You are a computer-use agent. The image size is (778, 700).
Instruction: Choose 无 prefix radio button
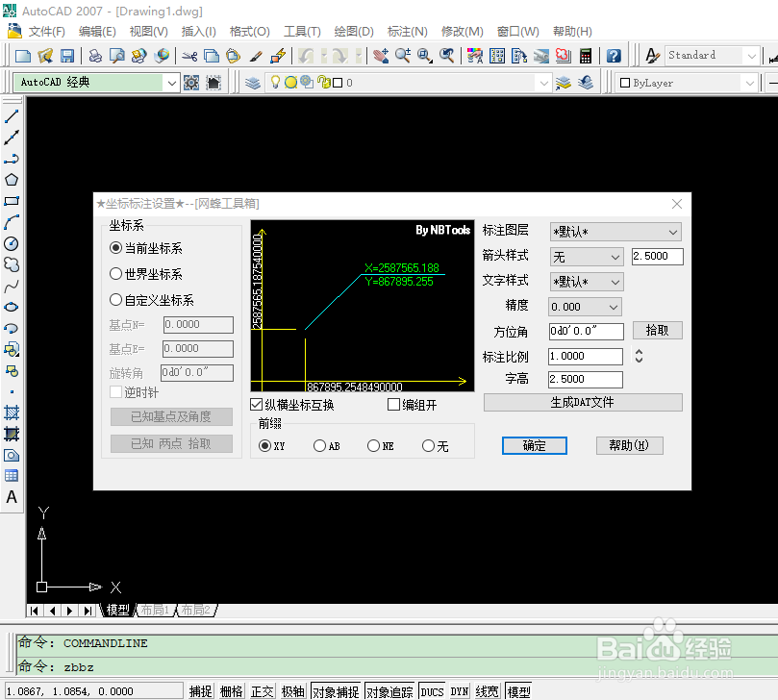click(428, 446)
